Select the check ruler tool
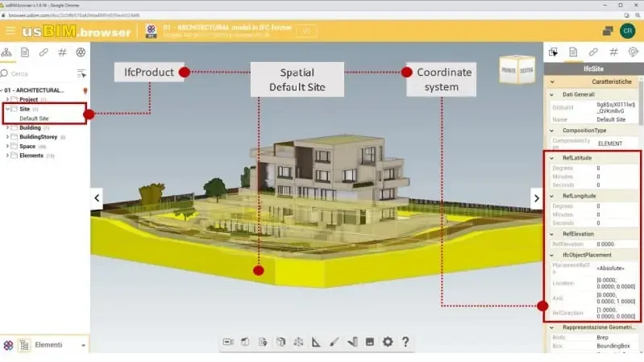The image size is (644, 362). (352, 342)
